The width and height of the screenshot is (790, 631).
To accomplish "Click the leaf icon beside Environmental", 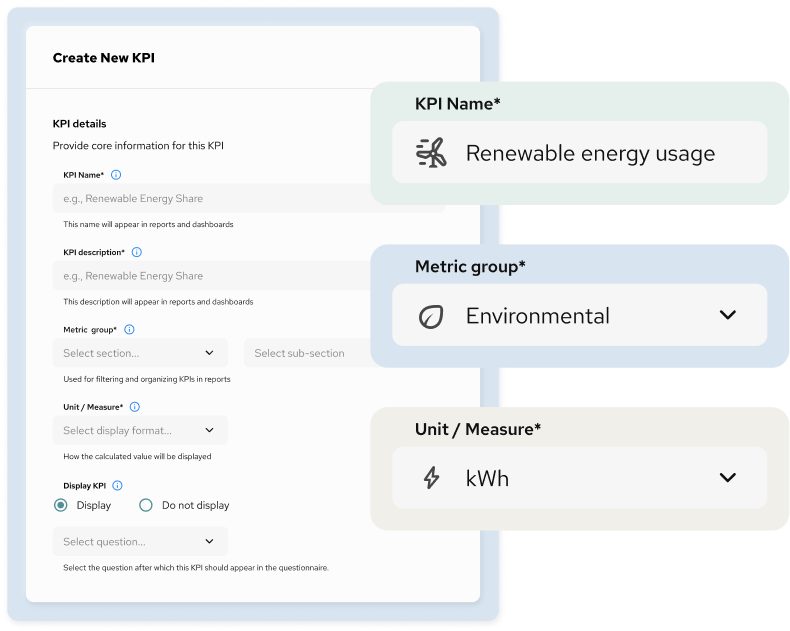I will point(430,316).
